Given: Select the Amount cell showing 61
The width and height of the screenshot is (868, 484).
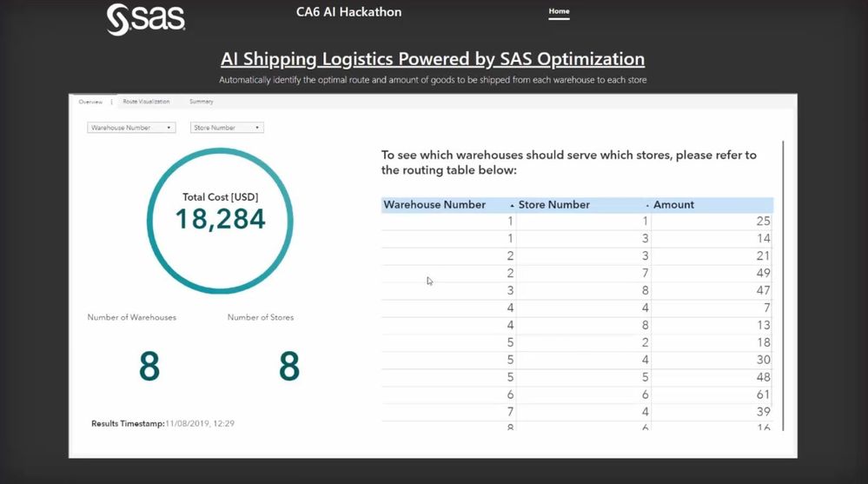Looking at the screenshot, I should 712,394.
